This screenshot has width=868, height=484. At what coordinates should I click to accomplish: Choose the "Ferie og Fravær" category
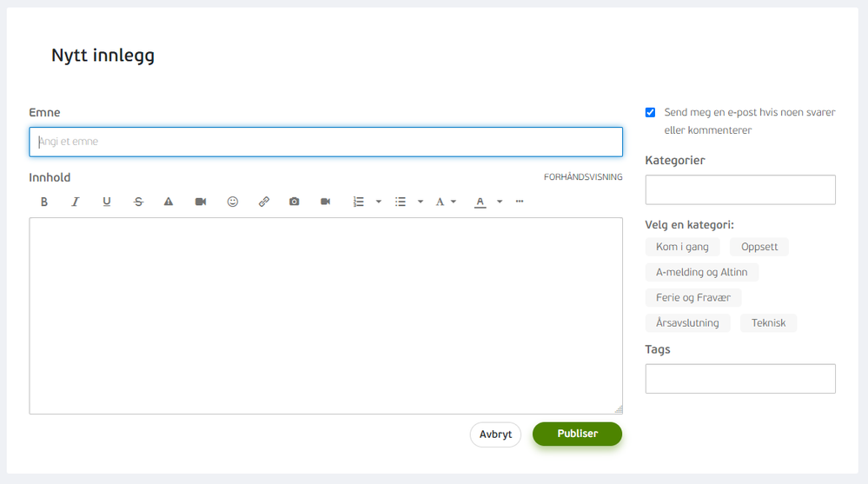point(692,297)
